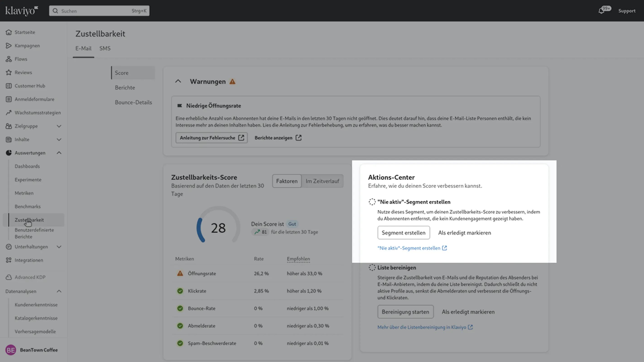
Task: Click the search magnifier icon
Action: [55, 11]
